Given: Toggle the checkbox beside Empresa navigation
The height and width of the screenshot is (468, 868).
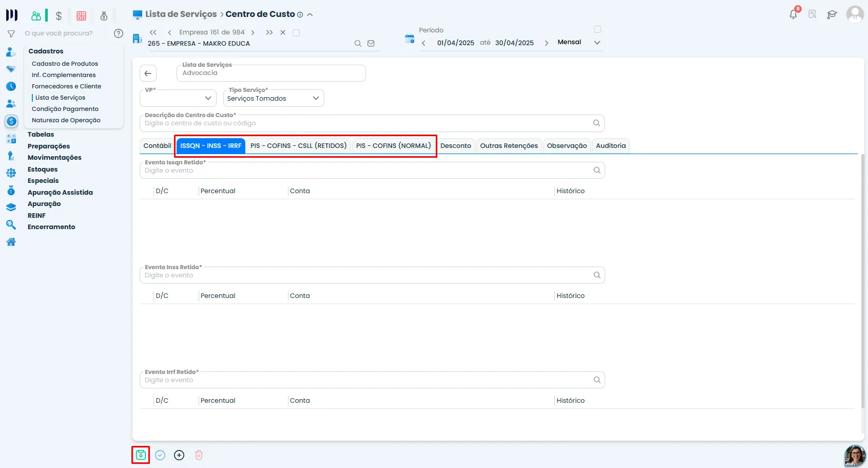Looking at the screenshot, I should pos(296,33).
